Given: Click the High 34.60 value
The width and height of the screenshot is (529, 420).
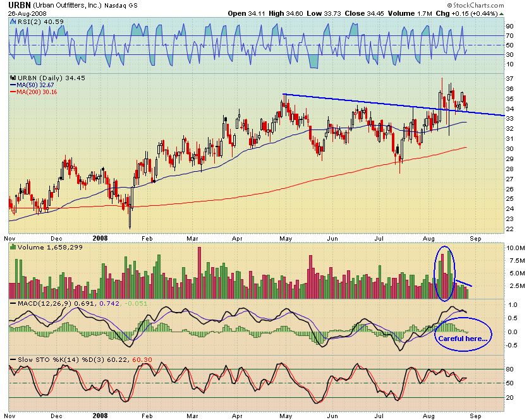Looking at the screenshot, I should pyautogui.click(x=286, y=13).
